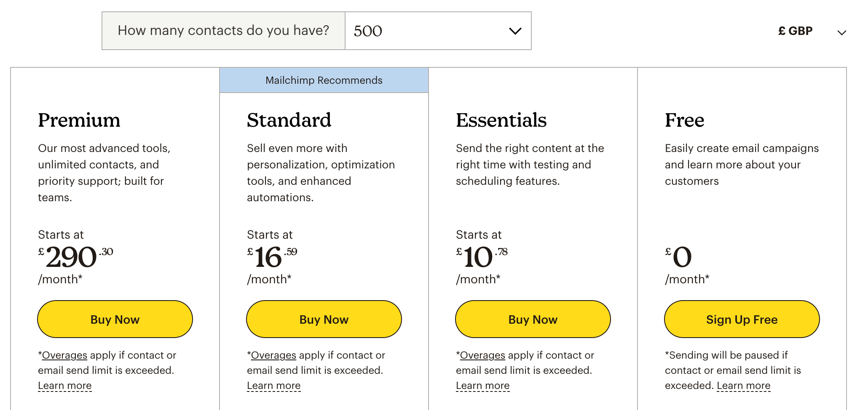Image resolution: width=868 pixels, height=410 pixels.
Task: Open the Overages link under Premium
Action: 64,355
